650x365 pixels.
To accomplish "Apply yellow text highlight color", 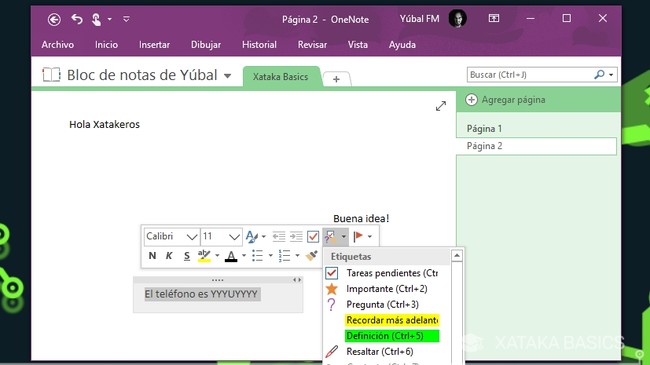I will coord(204,256).
